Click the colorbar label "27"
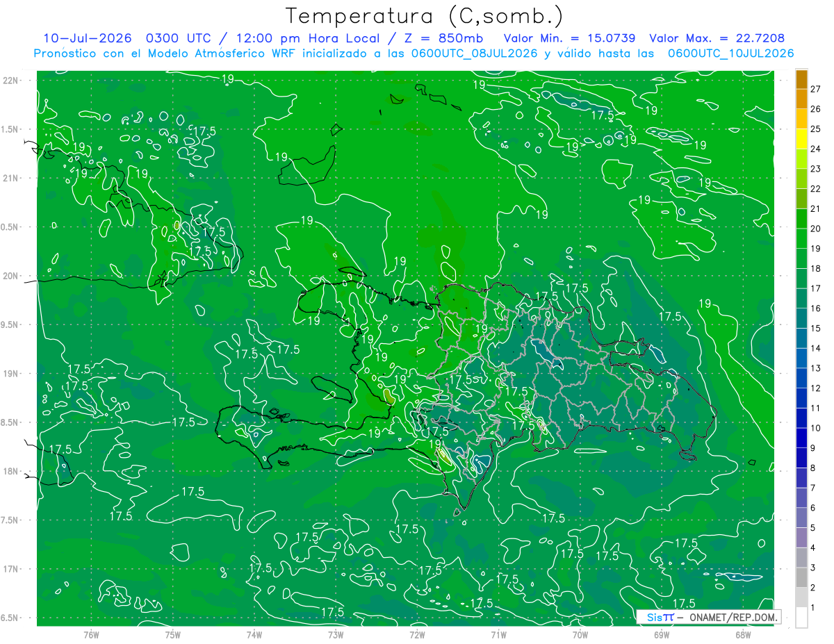 click(x=816, y=89)
